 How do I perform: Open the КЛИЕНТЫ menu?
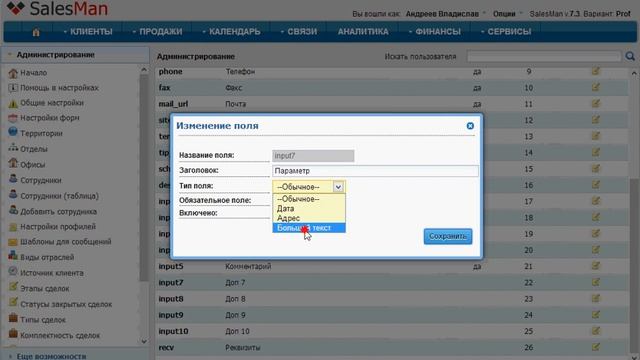coord(88,32)
